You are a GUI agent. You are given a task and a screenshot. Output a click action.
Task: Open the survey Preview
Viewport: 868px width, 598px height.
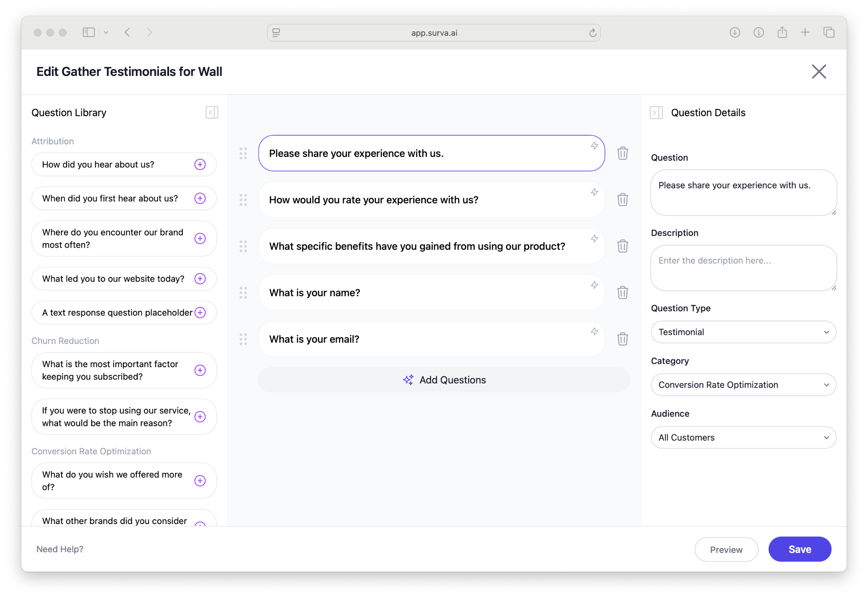pyautogui.click(x=726, y=550)
